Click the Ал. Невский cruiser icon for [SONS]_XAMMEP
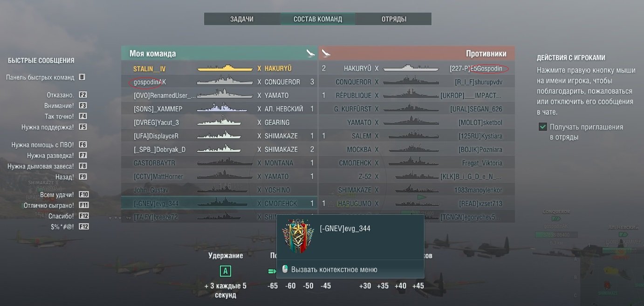Image resolution: width=644 pixels, height=306 pixels. coord(219,109)
